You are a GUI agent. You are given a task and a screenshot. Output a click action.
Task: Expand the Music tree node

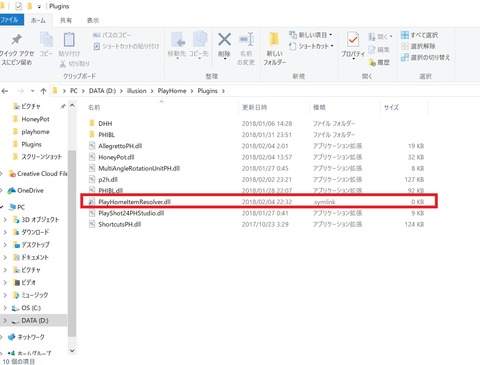click(x=5, y=295)
